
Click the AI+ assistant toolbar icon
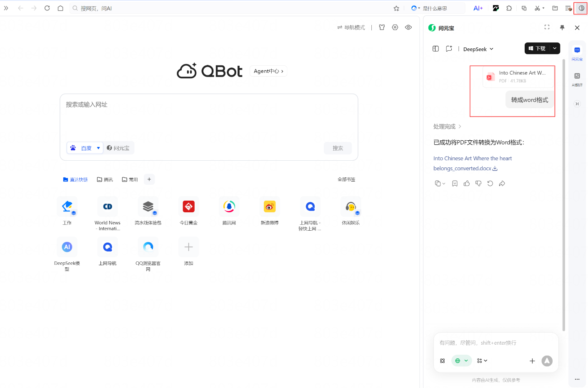(x=478, y=8)
